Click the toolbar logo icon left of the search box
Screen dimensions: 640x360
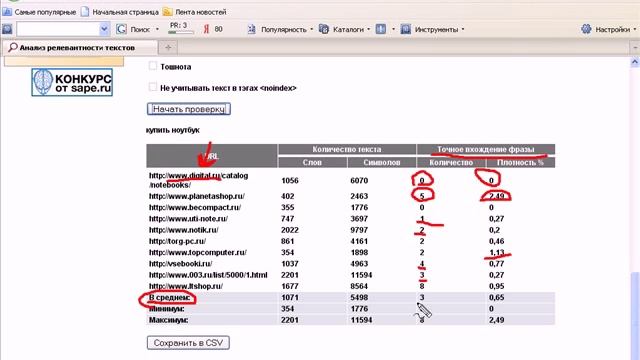(x=7, y=29)
